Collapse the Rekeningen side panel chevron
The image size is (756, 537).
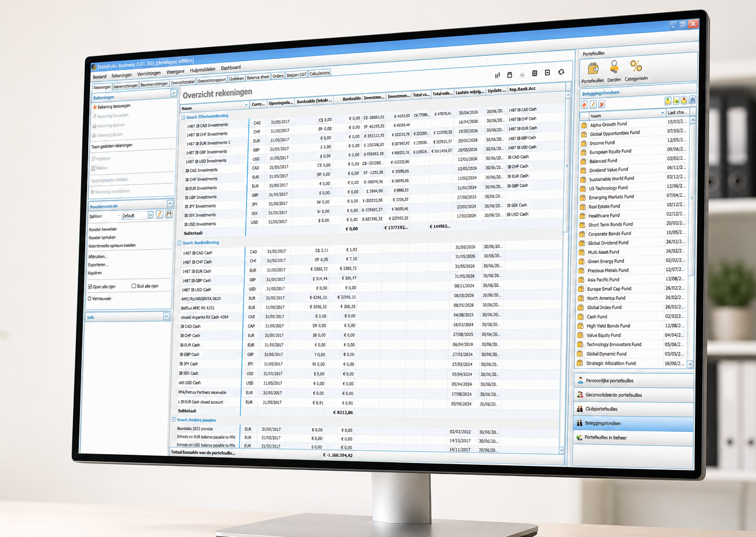tap(173, 93)
